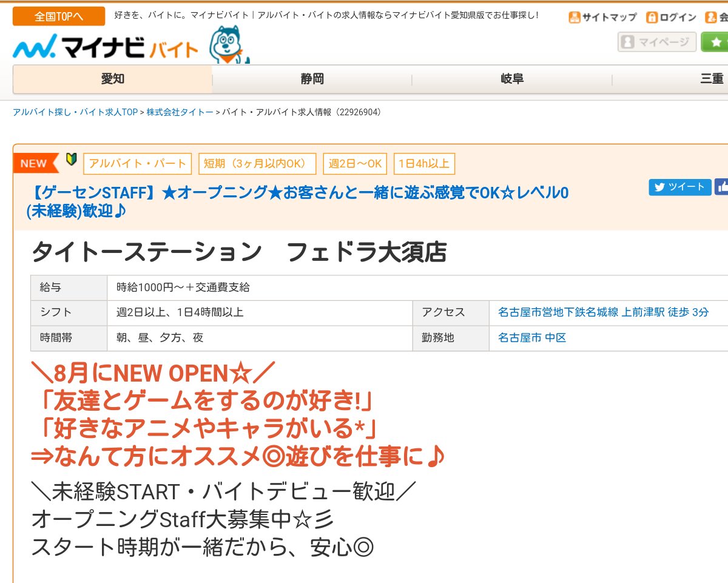This screenshot has width=728, height=583.
Task: Click the Twitter bird tweet button
Action: tap(679, 187)
